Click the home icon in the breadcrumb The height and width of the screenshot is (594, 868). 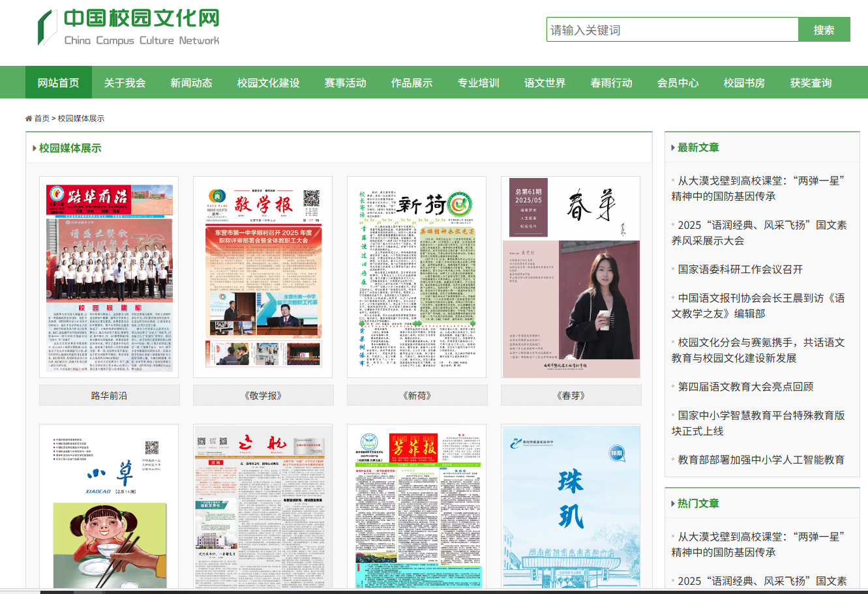(x=29, y=119)
